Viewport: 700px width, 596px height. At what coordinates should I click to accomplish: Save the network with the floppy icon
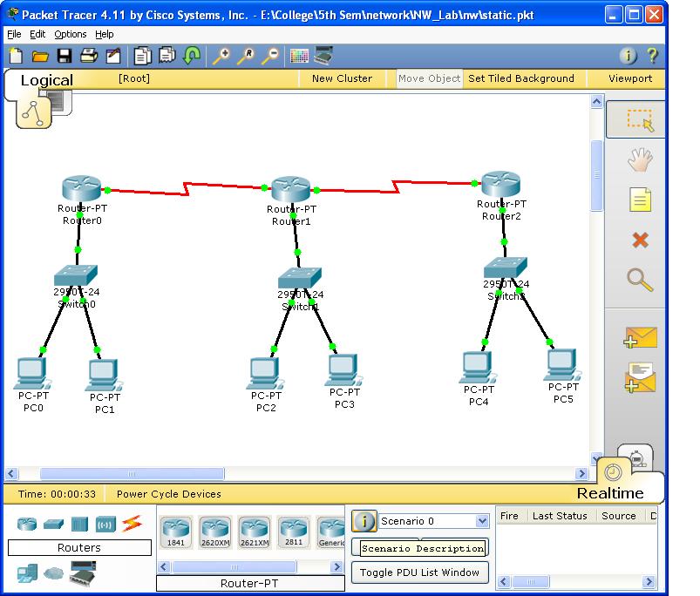click(x=65, y=57)
